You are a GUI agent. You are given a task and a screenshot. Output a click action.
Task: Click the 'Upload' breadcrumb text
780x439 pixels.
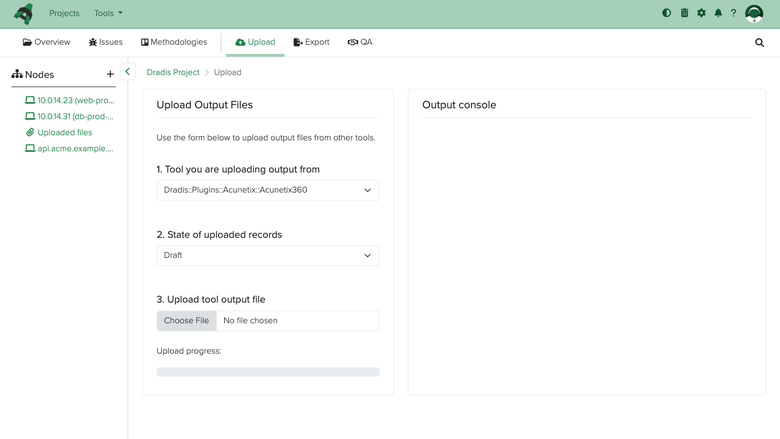point(227,72)
